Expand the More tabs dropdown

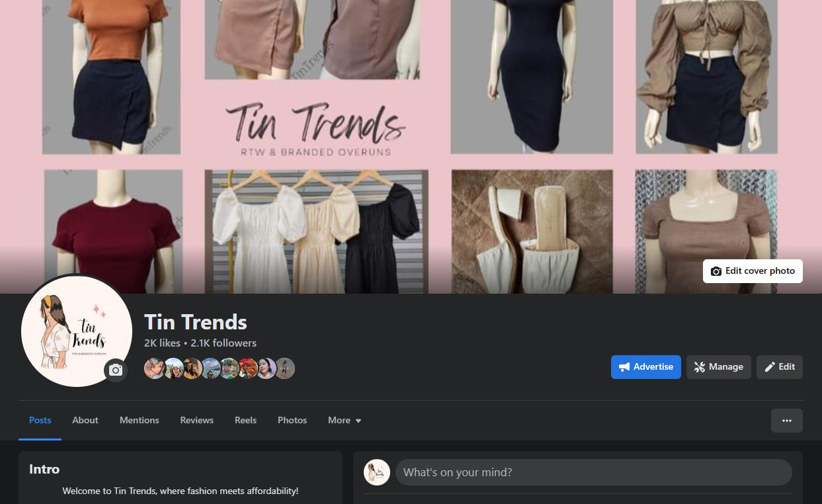click(345, 420)
